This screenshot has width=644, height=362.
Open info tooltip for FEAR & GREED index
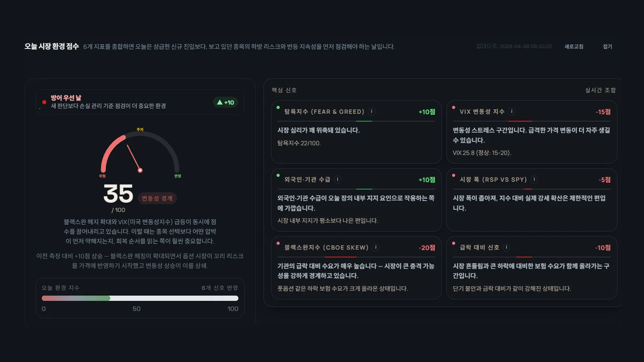371,112
